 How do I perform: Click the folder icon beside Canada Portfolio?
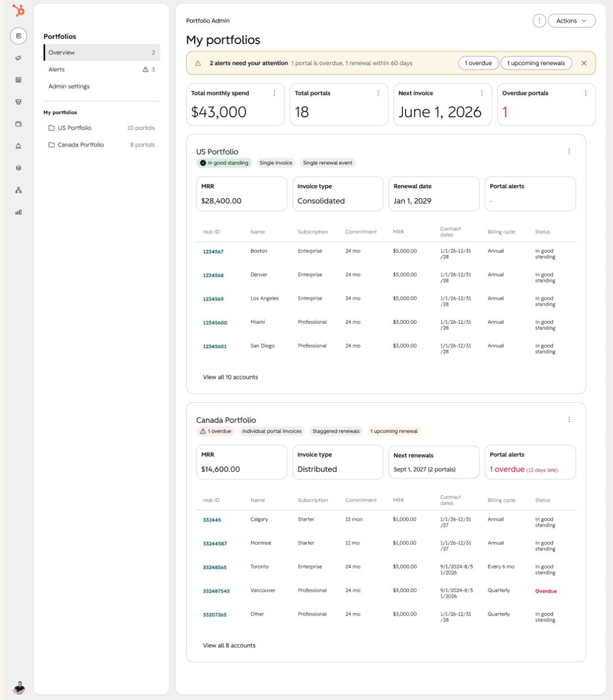52,145
